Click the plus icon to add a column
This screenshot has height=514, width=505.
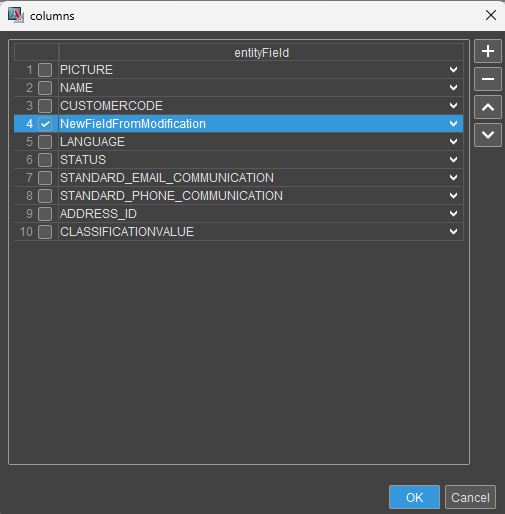pos(488,51)
